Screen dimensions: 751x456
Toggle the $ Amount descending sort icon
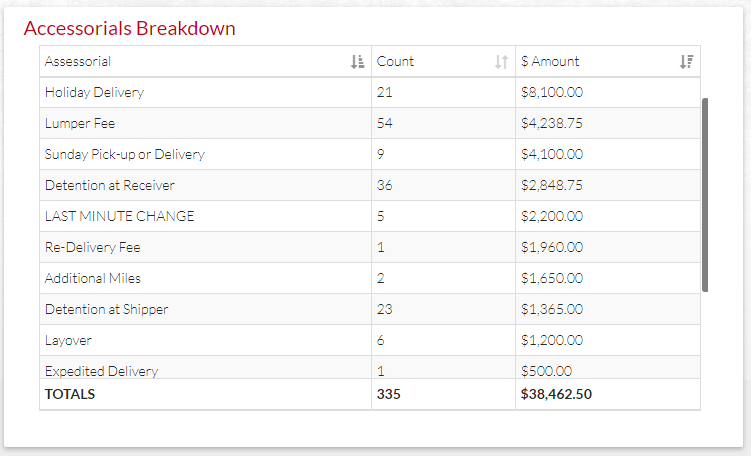[x=686, y=62]
